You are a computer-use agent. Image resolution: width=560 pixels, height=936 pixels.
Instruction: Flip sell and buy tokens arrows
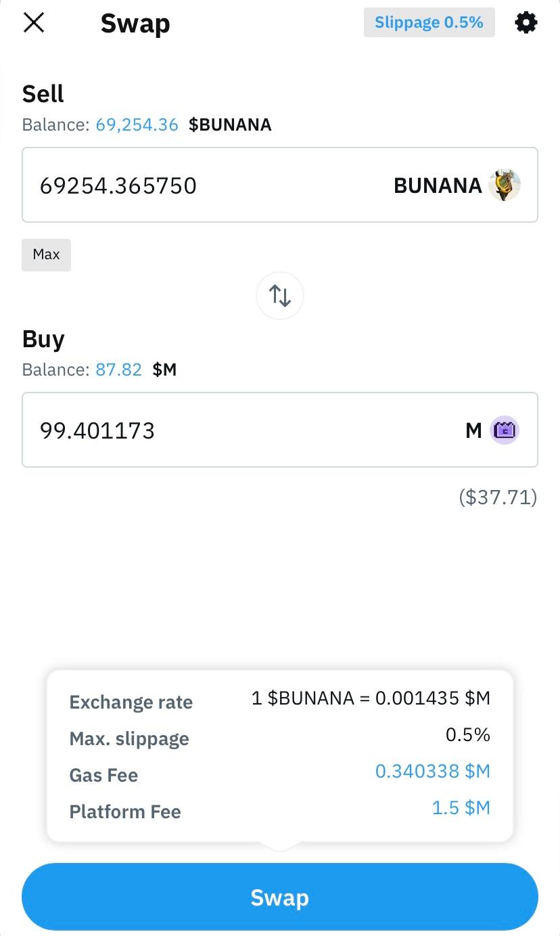point(280,295)
